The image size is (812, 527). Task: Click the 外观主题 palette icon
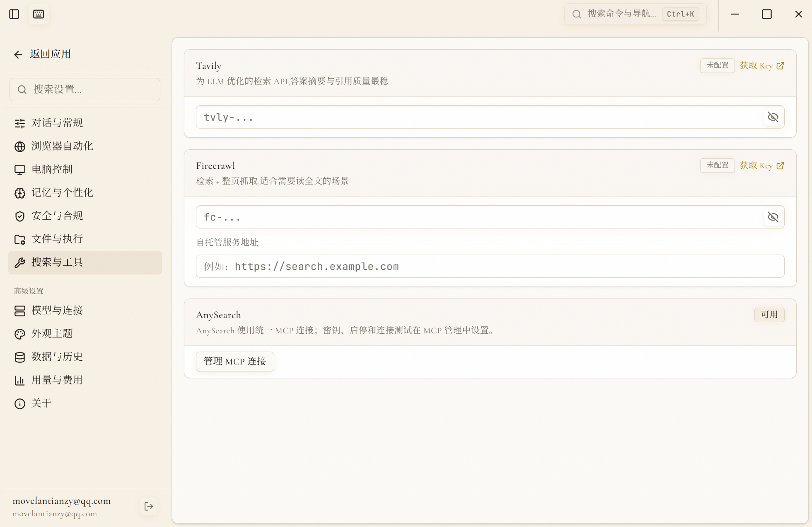[20, 334]
